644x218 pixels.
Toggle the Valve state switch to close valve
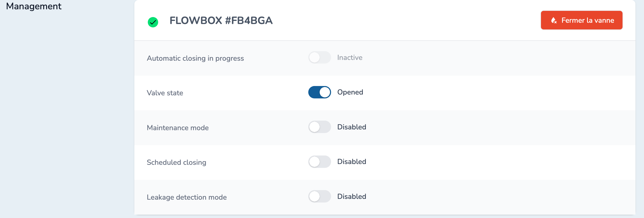point(319,92)
